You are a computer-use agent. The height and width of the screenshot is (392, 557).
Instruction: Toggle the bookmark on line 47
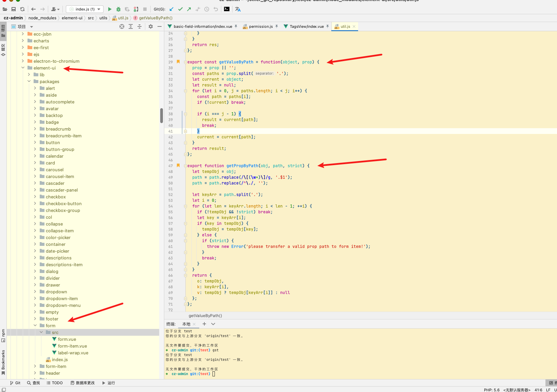(x=178, y=165)
